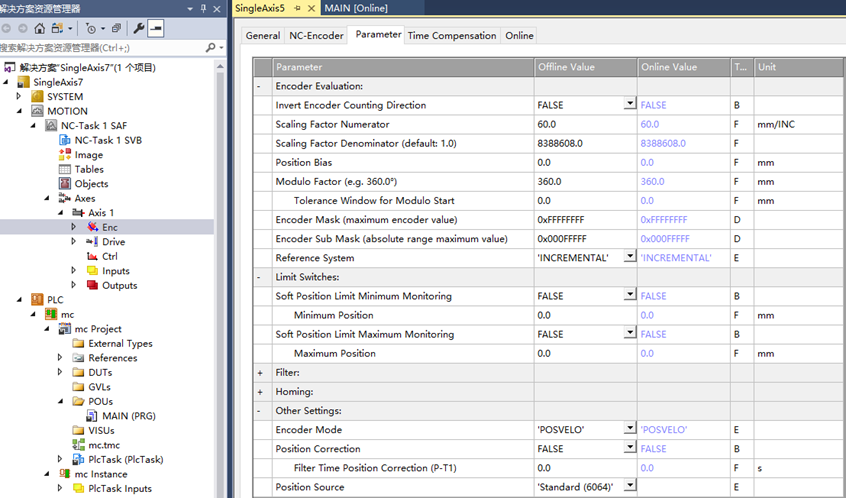Open the NC-Encoder tab
Image resolution: width=846 pixels, height=498 pixels.
pos(316,36)
